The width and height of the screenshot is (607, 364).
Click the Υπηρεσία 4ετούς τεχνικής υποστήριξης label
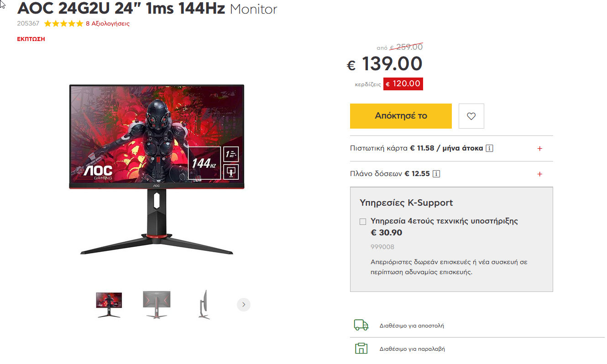(x=444, y=221)
